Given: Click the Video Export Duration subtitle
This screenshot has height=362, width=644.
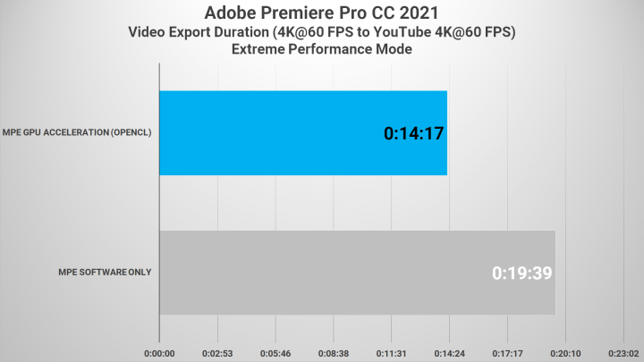Looking at the screenshot, I should click(x=322, y=32).
